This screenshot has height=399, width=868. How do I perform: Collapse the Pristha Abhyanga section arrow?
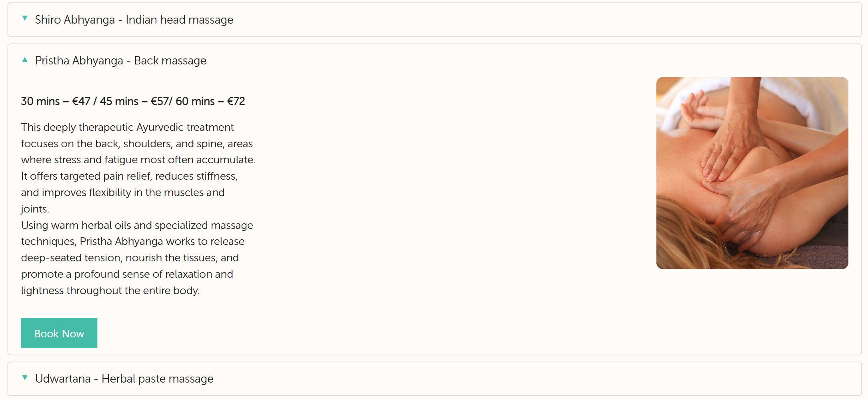pos(25,60)
